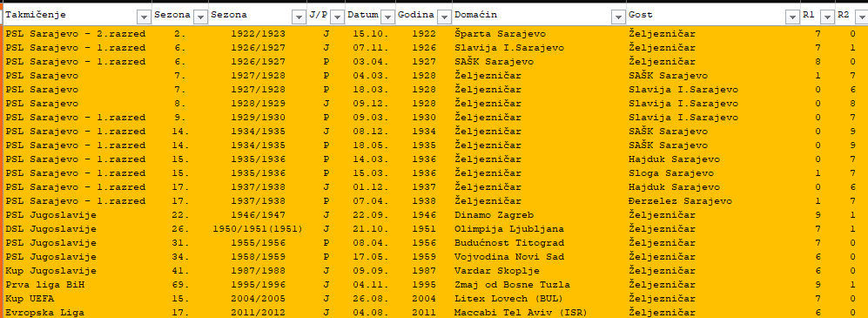Select the 'Prva liga BiH' cell
The width and height of the screenshot is (868, 318).
click(x=77, y=285)
